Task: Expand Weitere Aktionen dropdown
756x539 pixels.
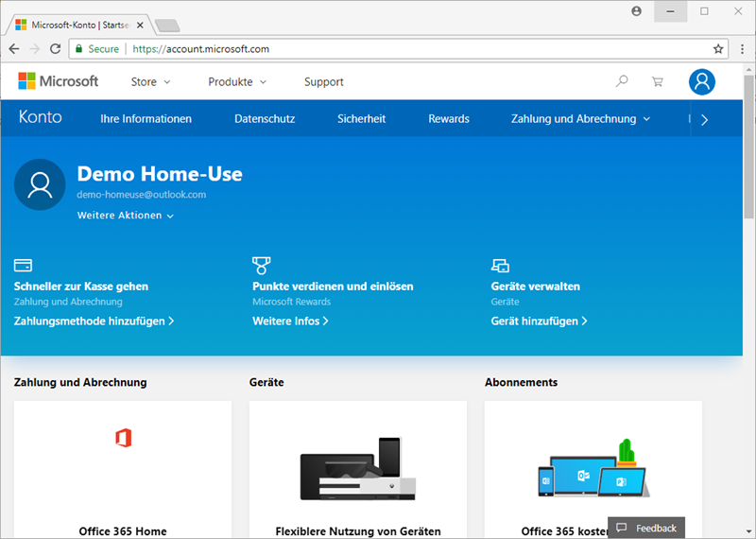Action: click(x=126, y=216)
